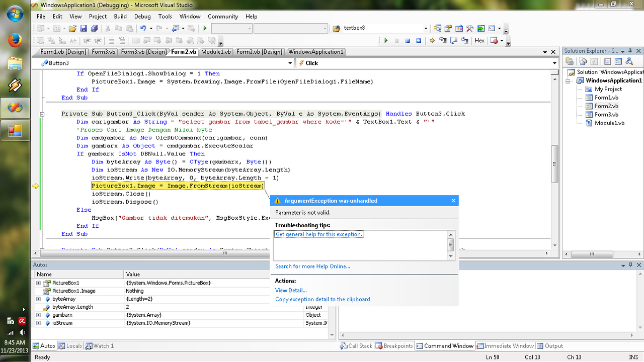Open Solution Explorer from the toolbar icon
Viewport: 644px width, 362px height.
pos(438,28)
